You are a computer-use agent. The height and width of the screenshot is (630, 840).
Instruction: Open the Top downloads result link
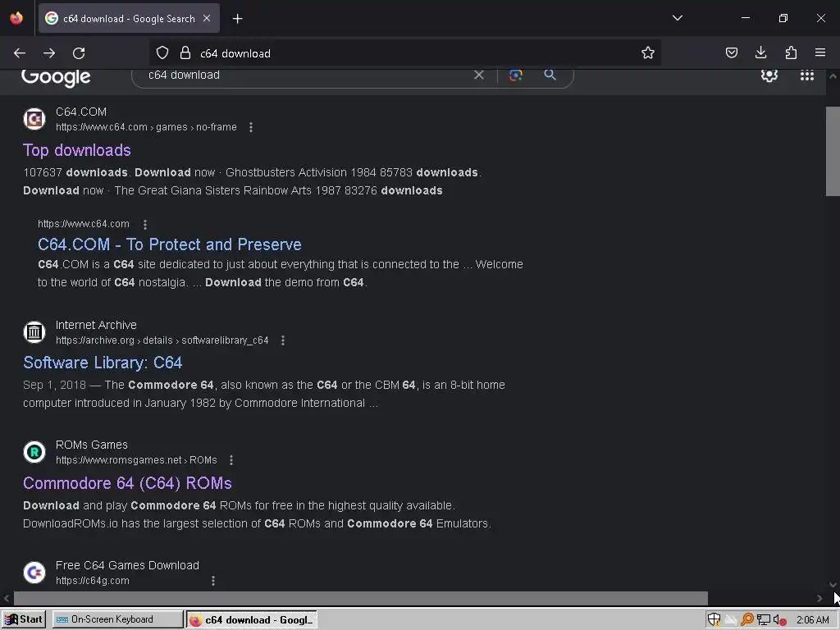click(x=76, y=150)
